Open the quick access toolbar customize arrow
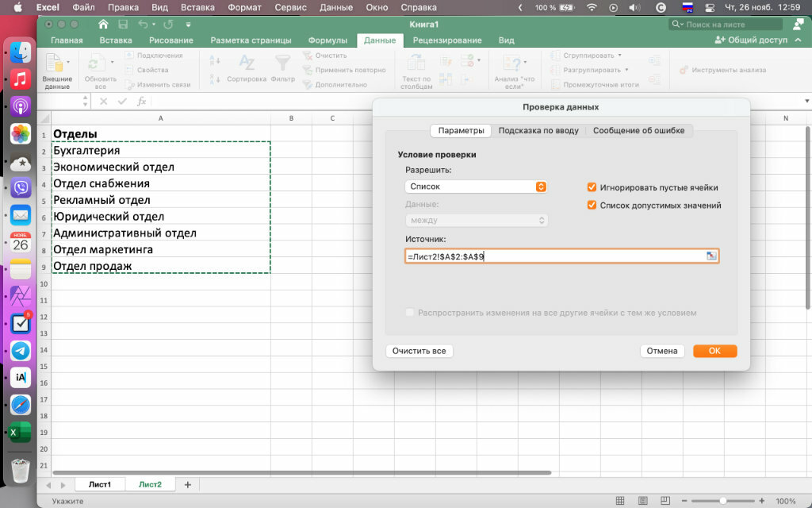 (x=188, y=25)
